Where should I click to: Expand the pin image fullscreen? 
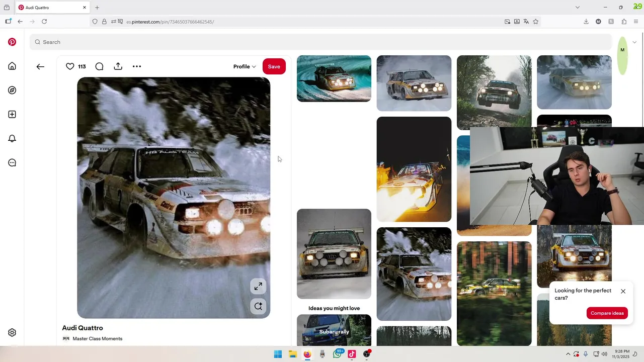(258, 286)
